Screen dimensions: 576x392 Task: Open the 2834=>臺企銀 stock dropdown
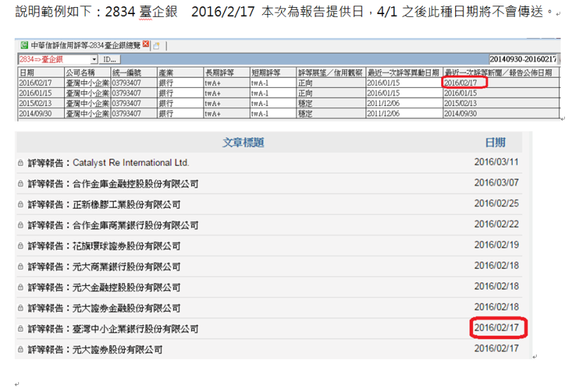94,59
